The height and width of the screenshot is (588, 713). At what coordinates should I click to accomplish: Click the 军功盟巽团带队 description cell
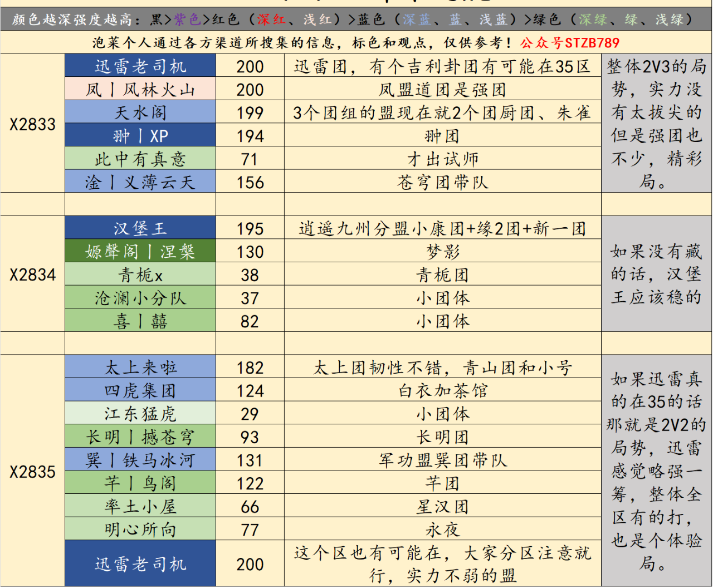pyautogui.click(x=443, y=460)
